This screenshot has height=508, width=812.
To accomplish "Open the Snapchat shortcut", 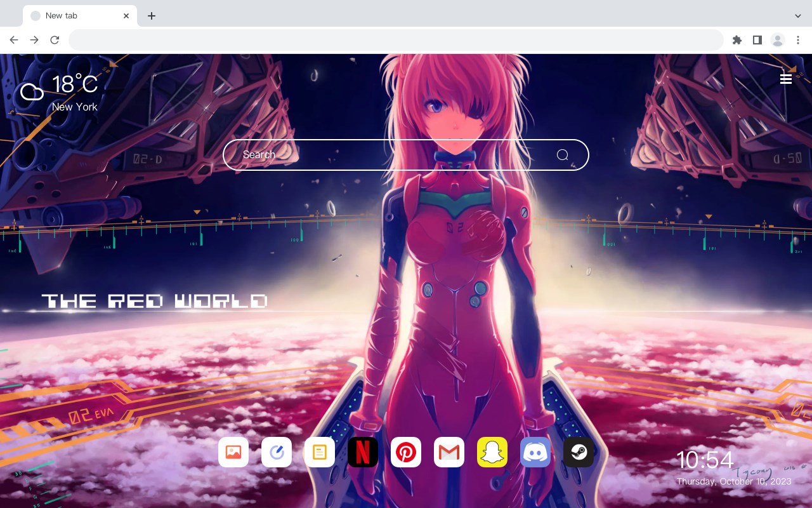I will point(492,452).
